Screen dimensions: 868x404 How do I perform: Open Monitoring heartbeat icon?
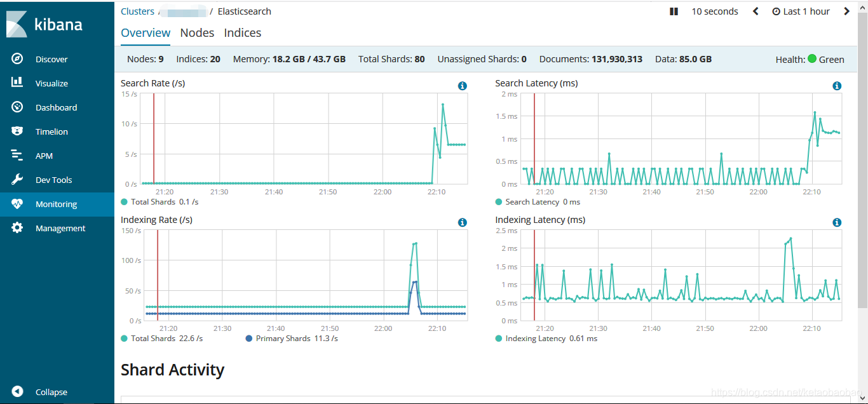tap(17, 204)
